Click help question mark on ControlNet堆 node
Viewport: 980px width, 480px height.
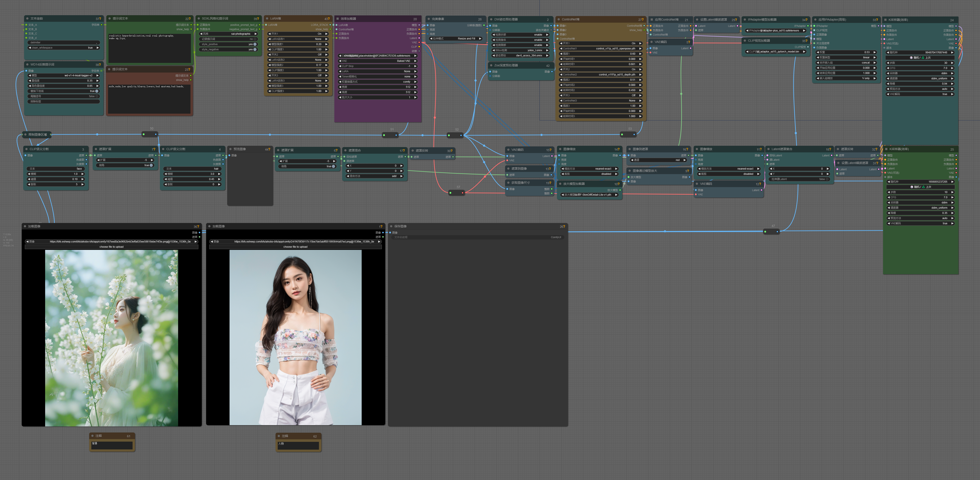(643, 19)
